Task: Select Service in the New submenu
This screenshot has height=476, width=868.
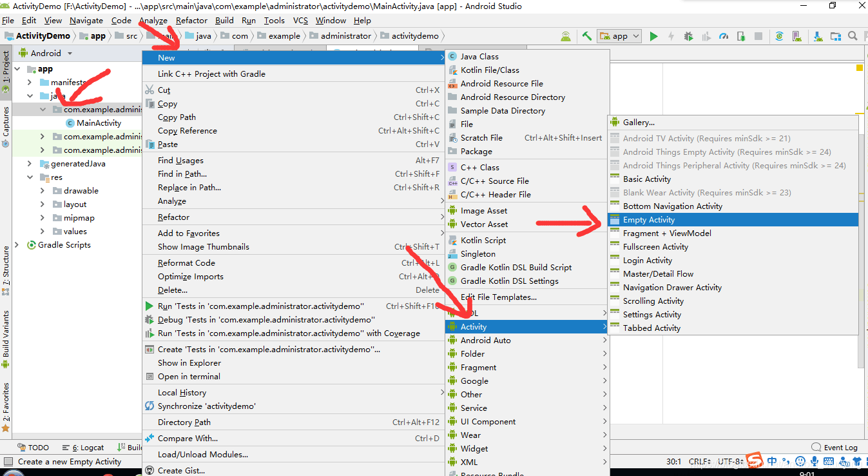Action: (x=527, y=408)
